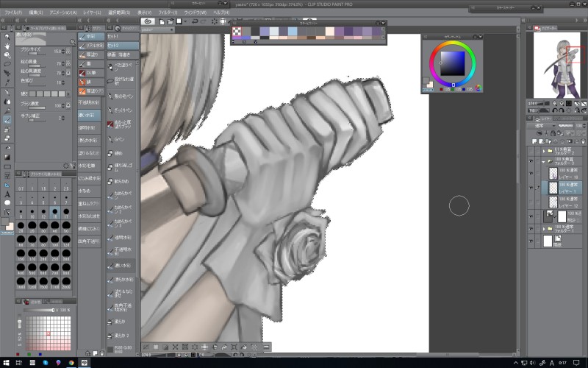Expand the フォルダー 1 layer folder
Screen dimensions: 588x368
tap(544, 228)
